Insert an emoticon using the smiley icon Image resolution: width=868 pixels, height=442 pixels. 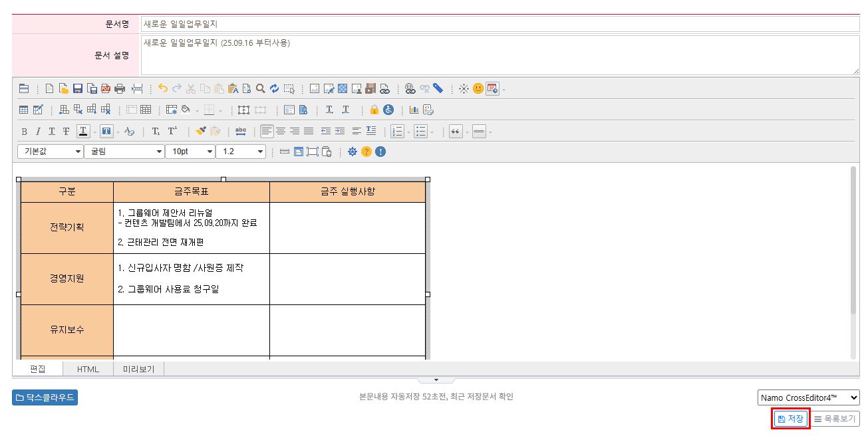478,88
